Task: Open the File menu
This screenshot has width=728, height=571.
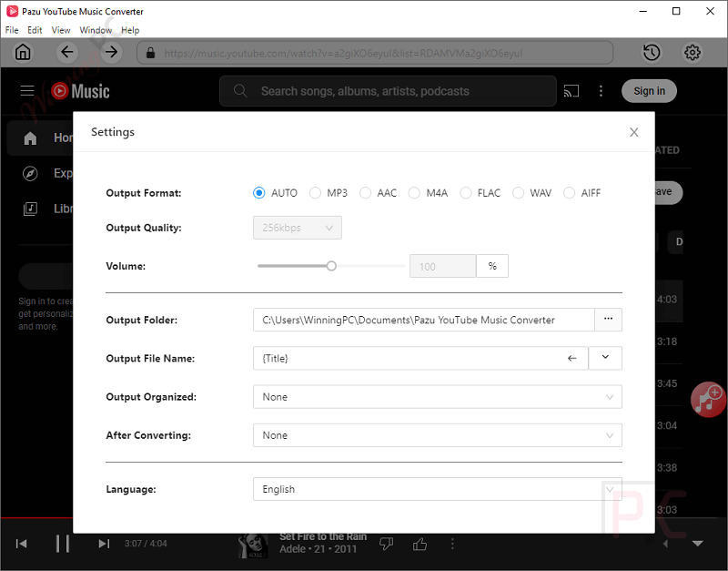Action: click(12, 30)
